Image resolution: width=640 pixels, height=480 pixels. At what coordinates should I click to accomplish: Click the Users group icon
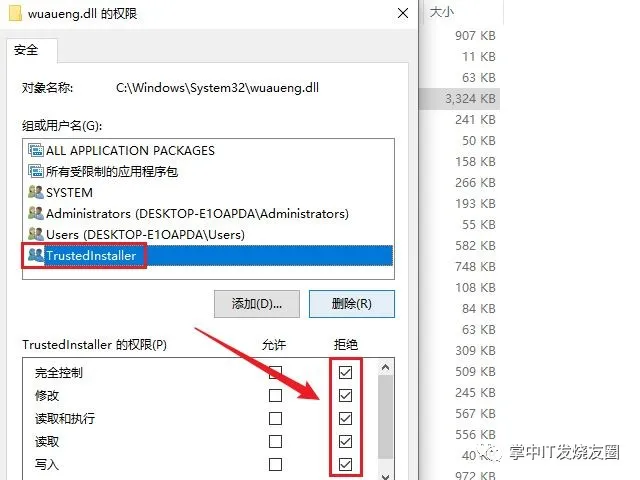coord(36,234)
